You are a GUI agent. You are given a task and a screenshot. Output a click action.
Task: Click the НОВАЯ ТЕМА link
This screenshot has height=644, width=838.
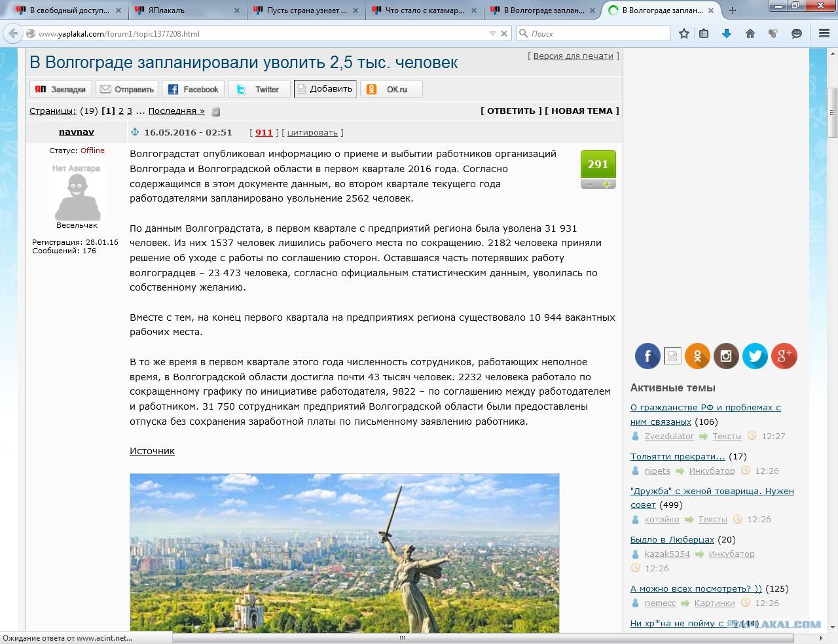582,111
